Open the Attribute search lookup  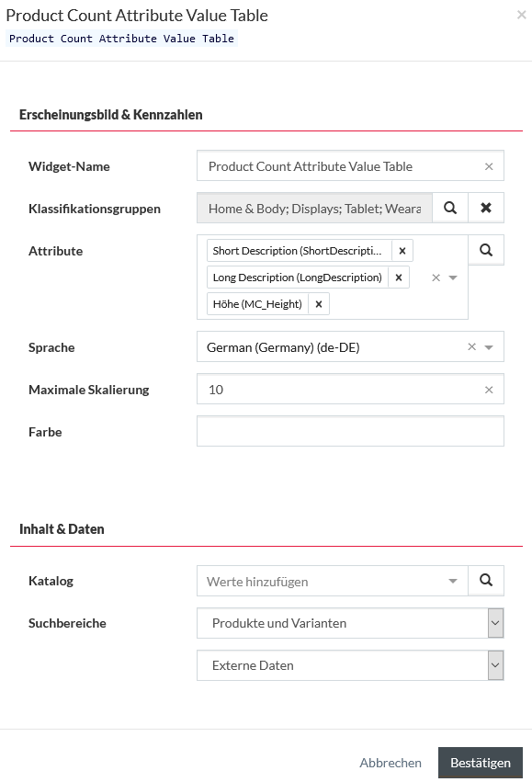(x=486, y=250)
